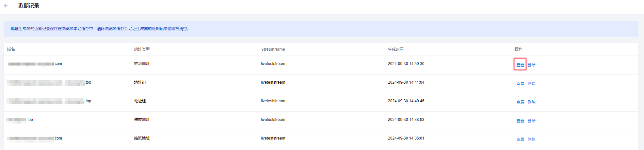The image size is (644, 150).
Task: Click 删除 for the 14:41:04 record
Action: [x=531, y=83]
